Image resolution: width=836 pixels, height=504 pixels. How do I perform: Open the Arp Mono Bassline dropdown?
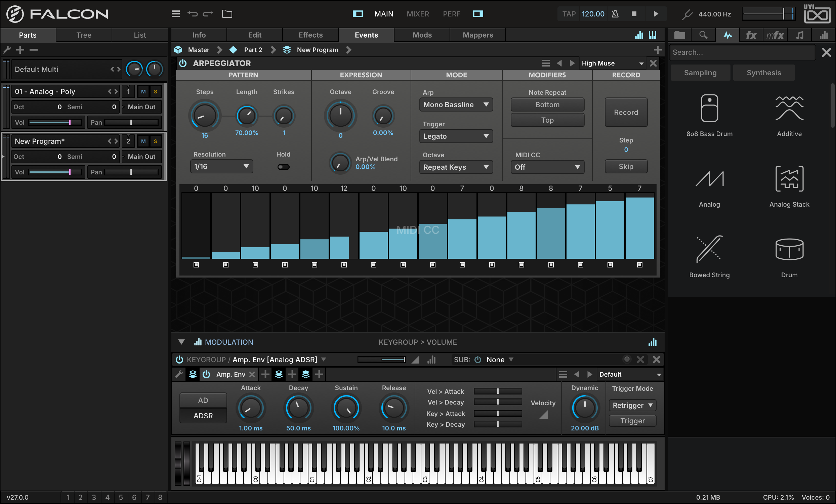coord(456,104)
